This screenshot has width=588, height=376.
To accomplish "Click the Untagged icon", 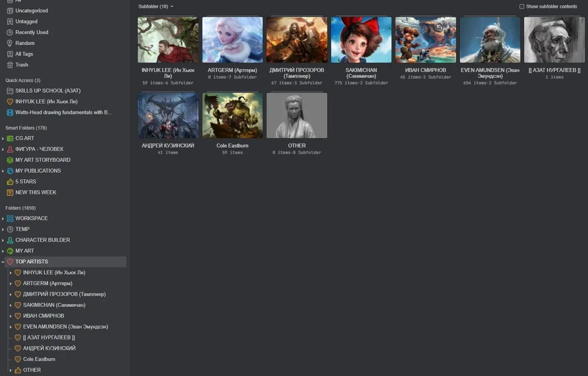I will click(10, 21).
